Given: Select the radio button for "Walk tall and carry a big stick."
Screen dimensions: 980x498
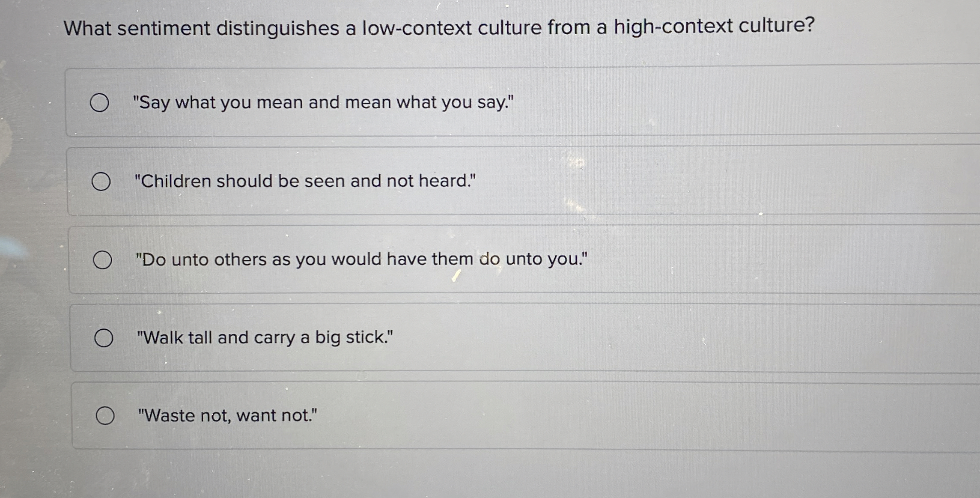Looking at the screenshot, I should point(104,338).
